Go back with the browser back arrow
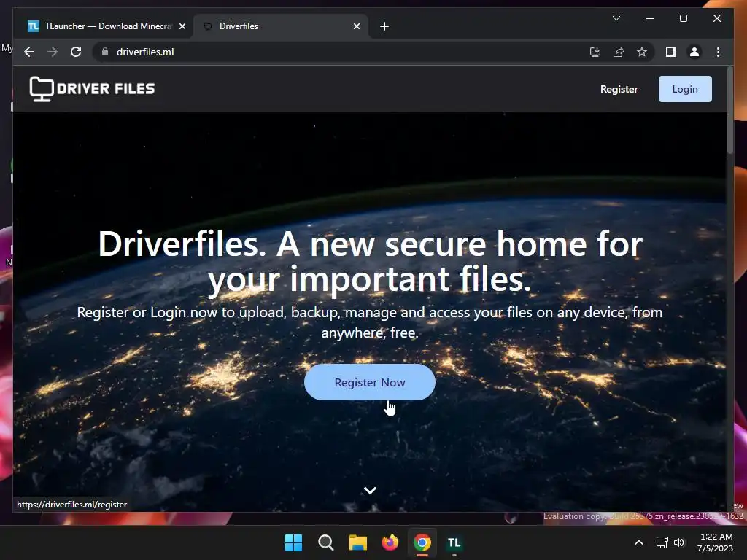747x560 pixels. tap(29, 52)
